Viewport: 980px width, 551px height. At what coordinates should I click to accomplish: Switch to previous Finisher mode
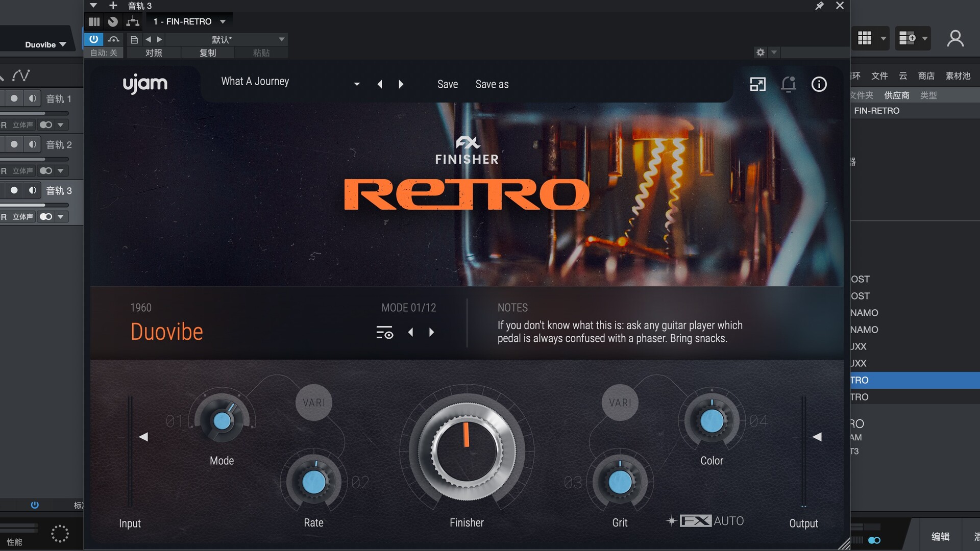pyautogui.click(x=410, y=332)
